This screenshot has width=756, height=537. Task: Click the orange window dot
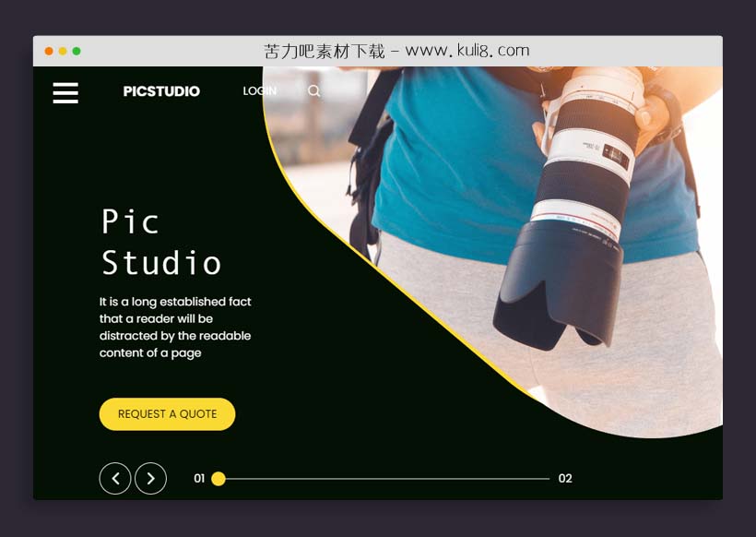62,51
